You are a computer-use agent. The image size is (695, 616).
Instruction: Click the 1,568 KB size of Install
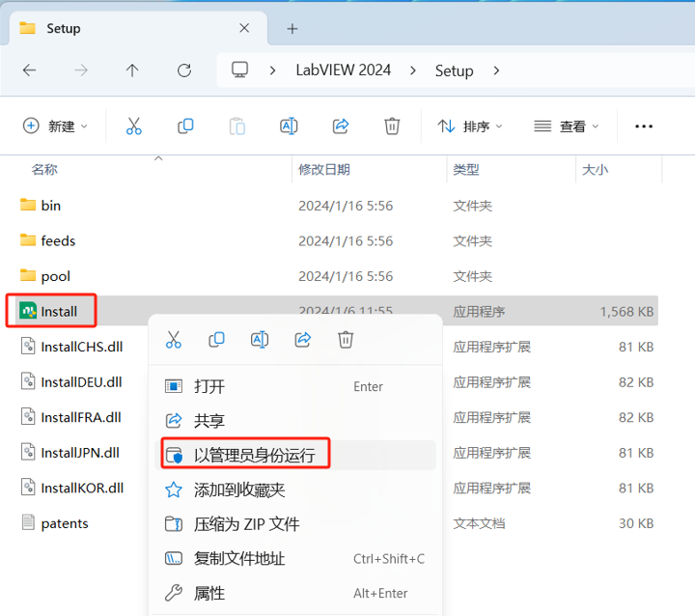coord(626,312)
